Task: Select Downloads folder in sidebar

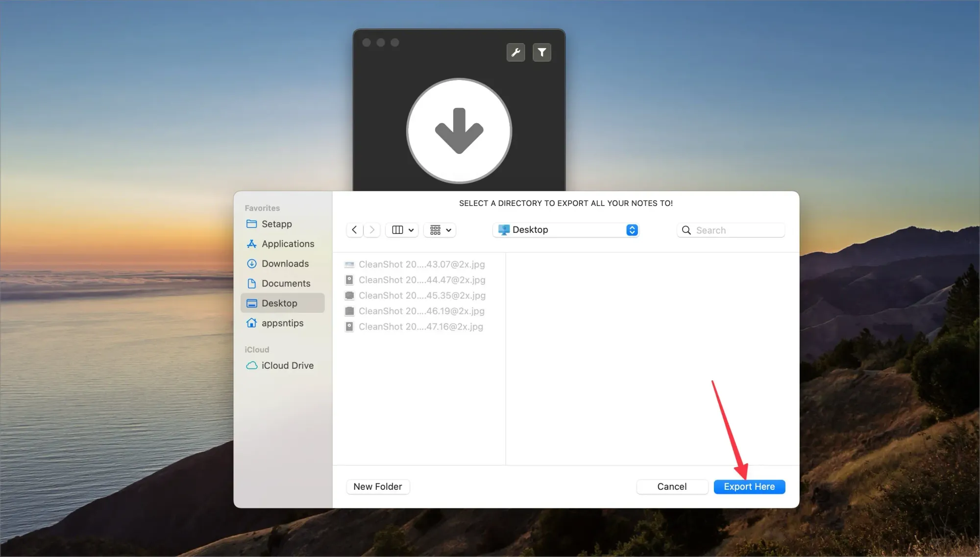Action: pyautogui.click(x=285, y=264)
